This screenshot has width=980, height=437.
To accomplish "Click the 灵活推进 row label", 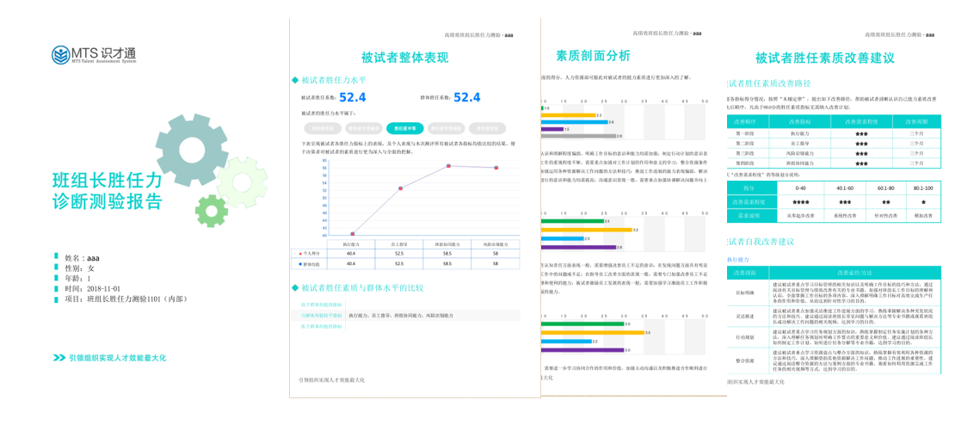I will (x=747, y=317).
